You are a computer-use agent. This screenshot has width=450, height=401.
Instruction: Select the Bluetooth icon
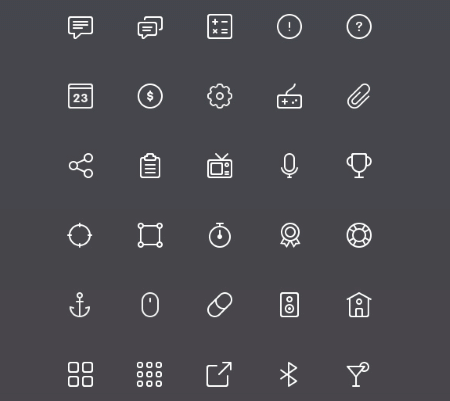pyautogui.click(x=289, y=375)
